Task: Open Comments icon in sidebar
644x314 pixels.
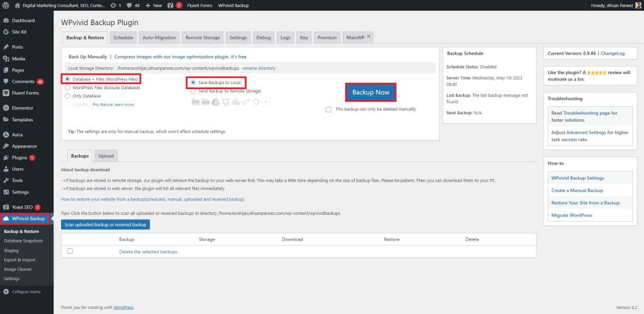Action: pyautogui.click(x=6, y=82)
